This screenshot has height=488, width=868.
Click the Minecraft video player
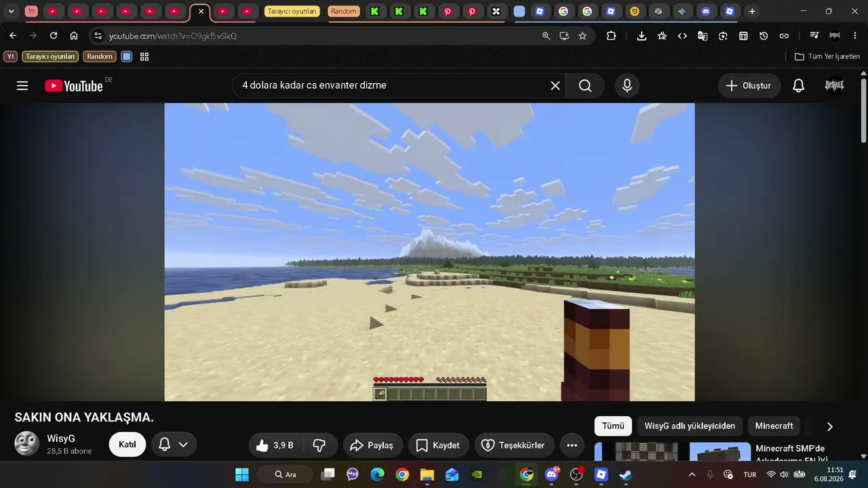[x=429, y=252]
